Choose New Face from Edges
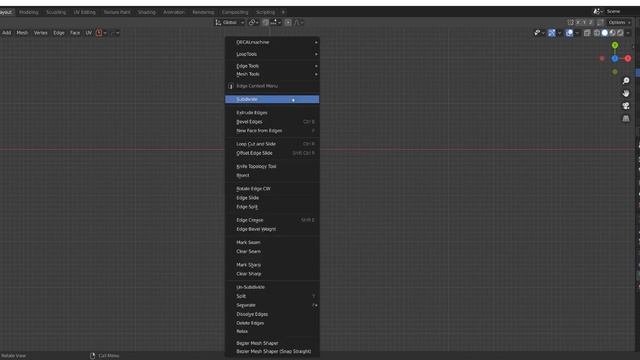This screenshot has width=640, height=360. 272,131
